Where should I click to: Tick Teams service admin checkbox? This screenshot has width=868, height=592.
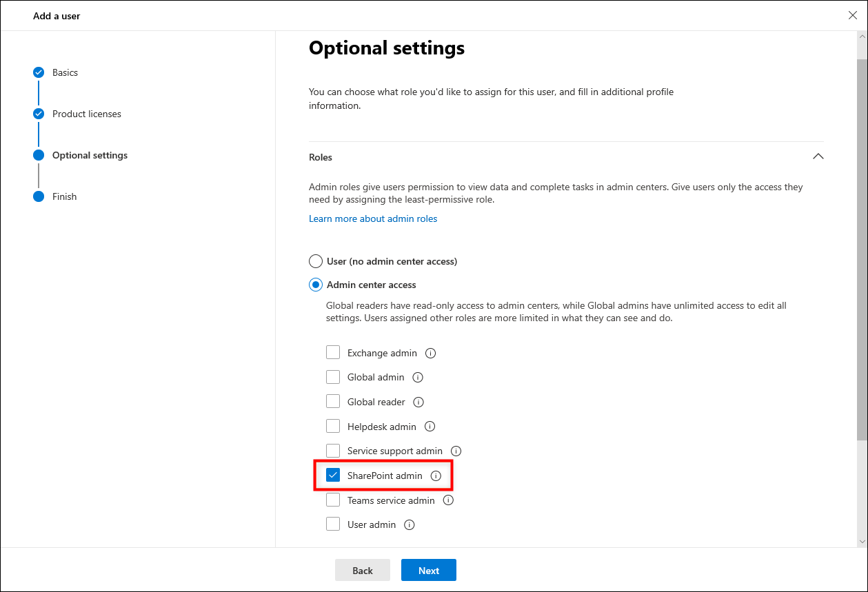click(x=333, y=500)
